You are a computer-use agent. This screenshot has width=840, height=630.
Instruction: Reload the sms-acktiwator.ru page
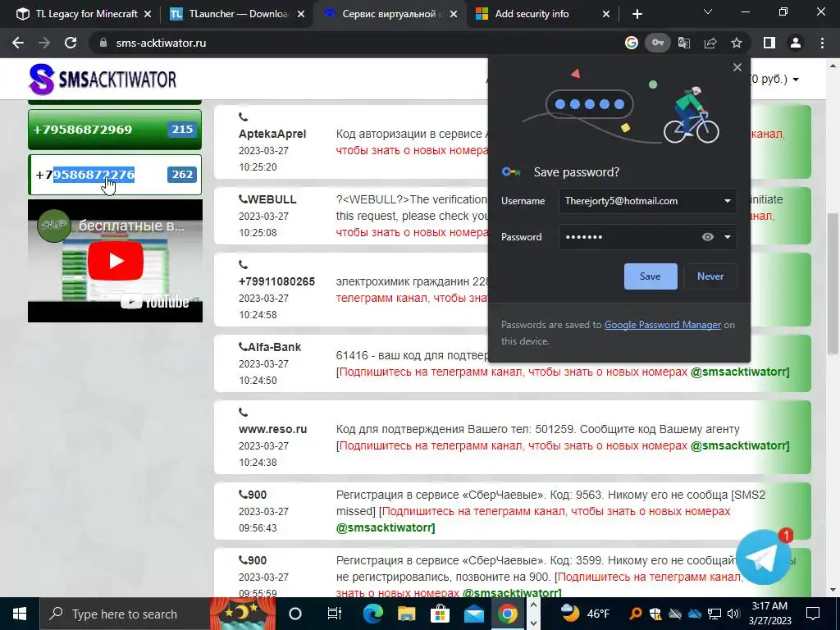tap(71, 43)
